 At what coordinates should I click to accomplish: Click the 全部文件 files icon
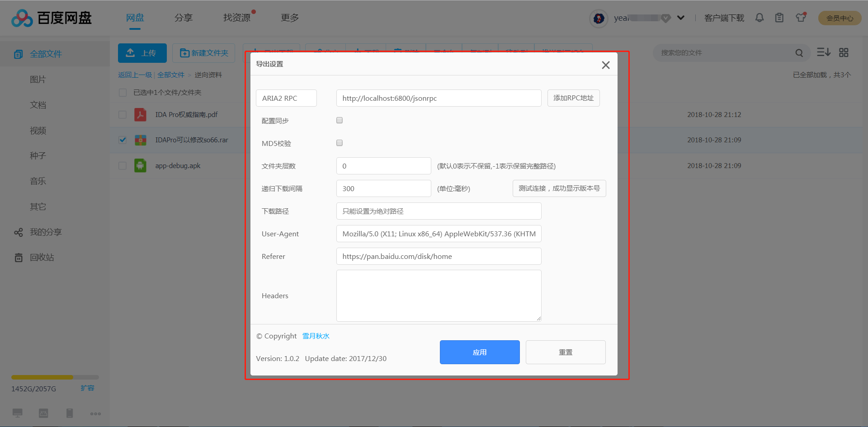coord(18,54)
